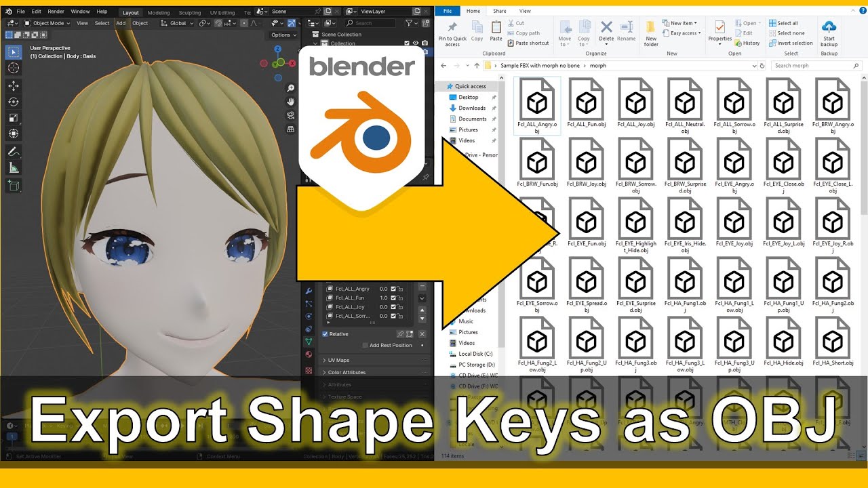Click Invert selection in Explorer ribbon

[x=790, y=43]
